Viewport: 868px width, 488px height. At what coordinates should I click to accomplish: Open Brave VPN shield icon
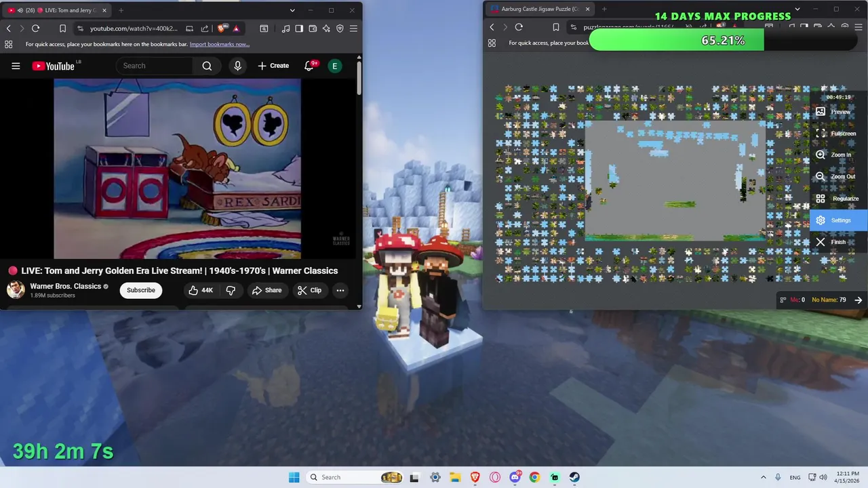point(340,28)
